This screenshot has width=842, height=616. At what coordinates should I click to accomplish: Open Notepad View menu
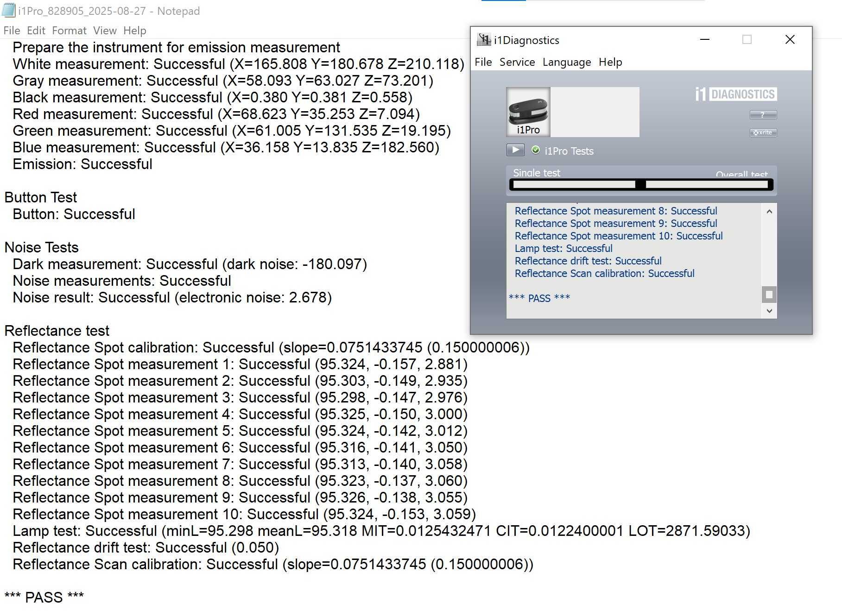click(x=105, y=31)
